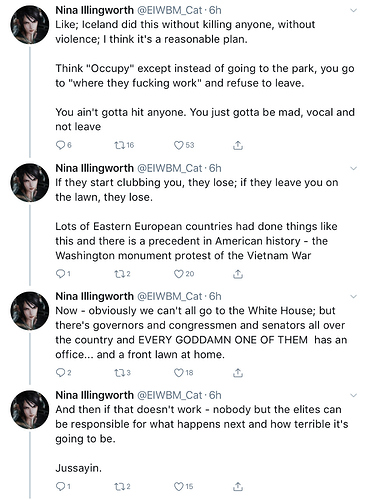Retweet the governors and congressmen tweet
367x500 pixels.
tap(120, 373)
